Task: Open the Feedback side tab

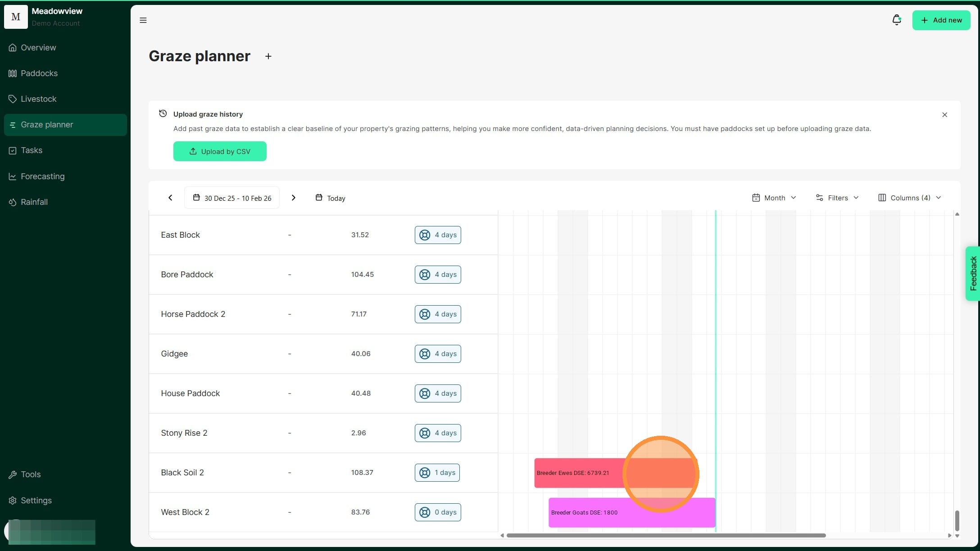Action: click(973, 273)
